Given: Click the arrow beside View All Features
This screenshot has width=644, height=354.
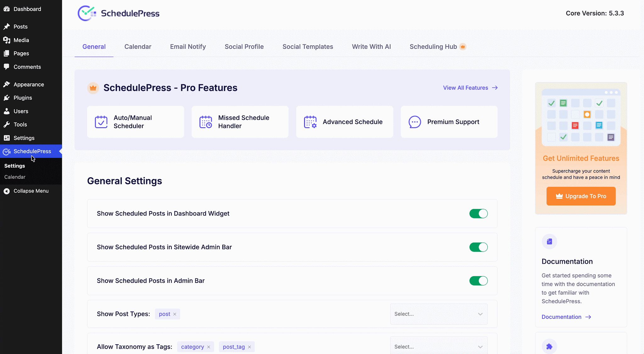Looking at the screenshot, I should tap(495, 88).
